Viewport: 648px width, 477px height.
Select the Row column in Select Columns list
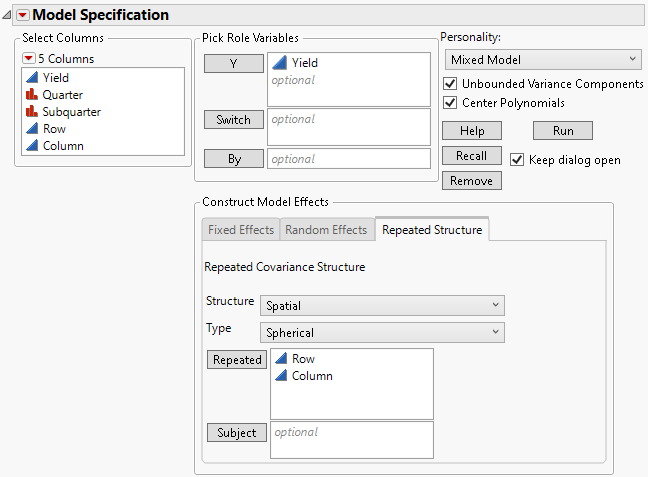pyautogui.click(x=54, y=129)
